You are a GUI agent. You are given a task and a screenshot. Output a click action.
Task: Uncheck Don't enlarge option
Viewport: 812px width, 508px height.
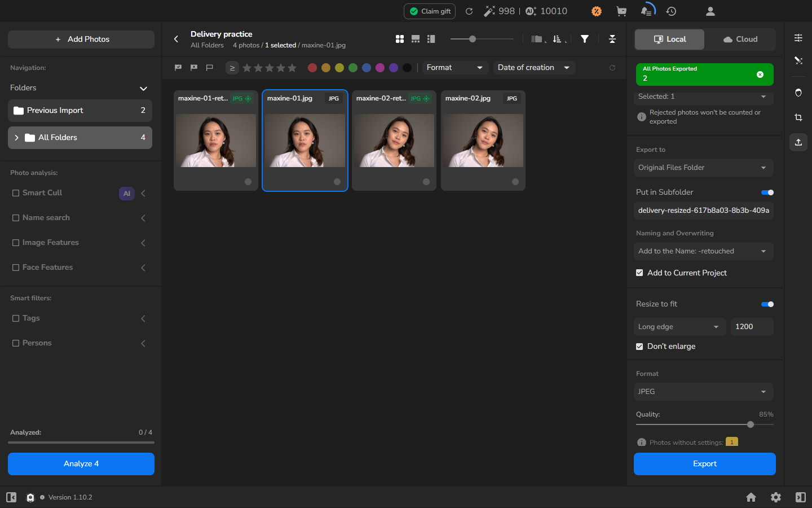pyautogui.click(x=639, y=347)
